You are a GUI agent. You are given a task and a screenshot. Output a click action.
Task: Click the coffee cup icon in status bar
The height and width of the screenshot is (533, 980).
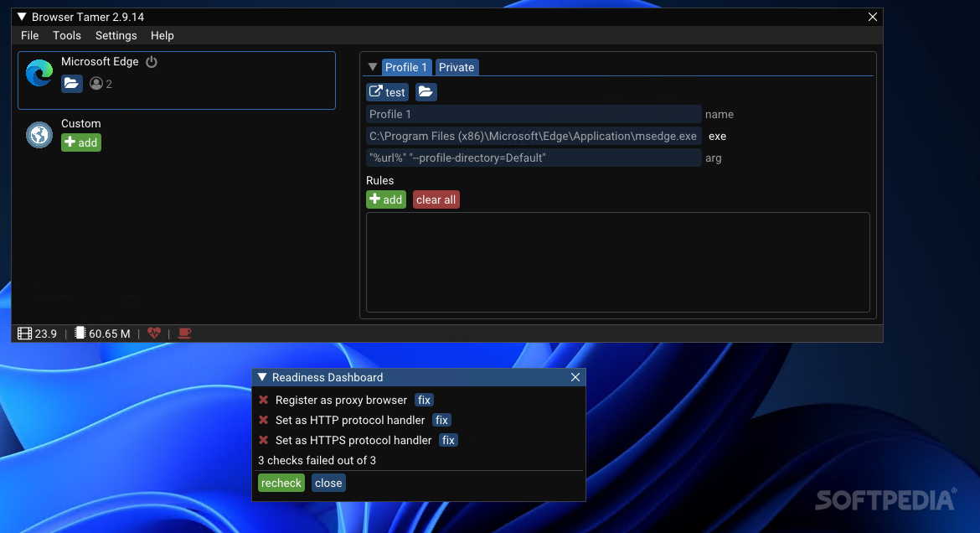pyautogui.click(x=184, y=334)
